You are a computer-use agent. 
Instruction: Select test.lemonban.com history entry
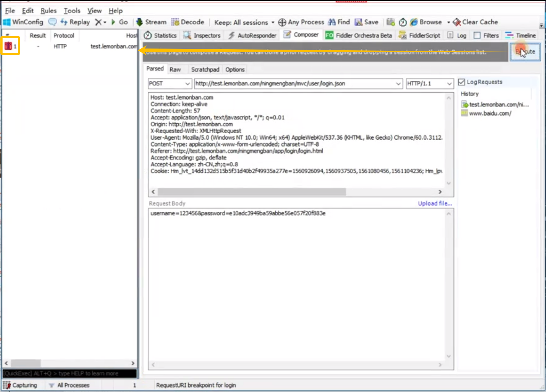495,104
